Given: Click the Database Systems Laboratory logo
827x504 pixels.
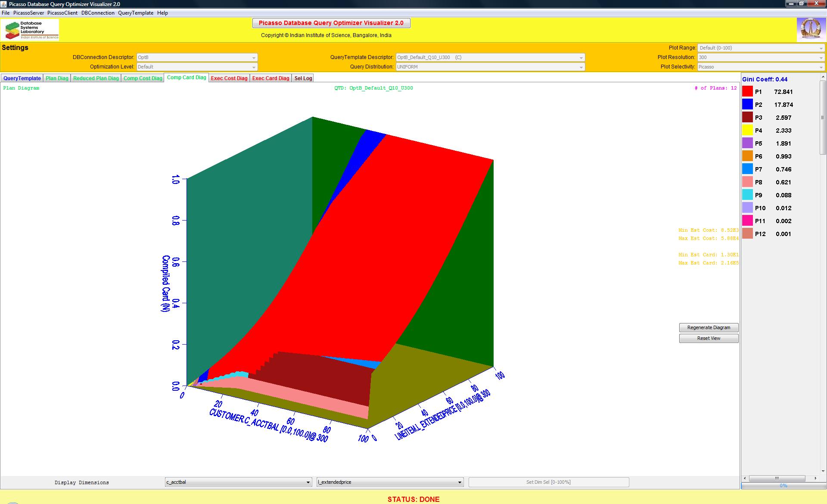Looking at the screenshot, I should point(30,30).
